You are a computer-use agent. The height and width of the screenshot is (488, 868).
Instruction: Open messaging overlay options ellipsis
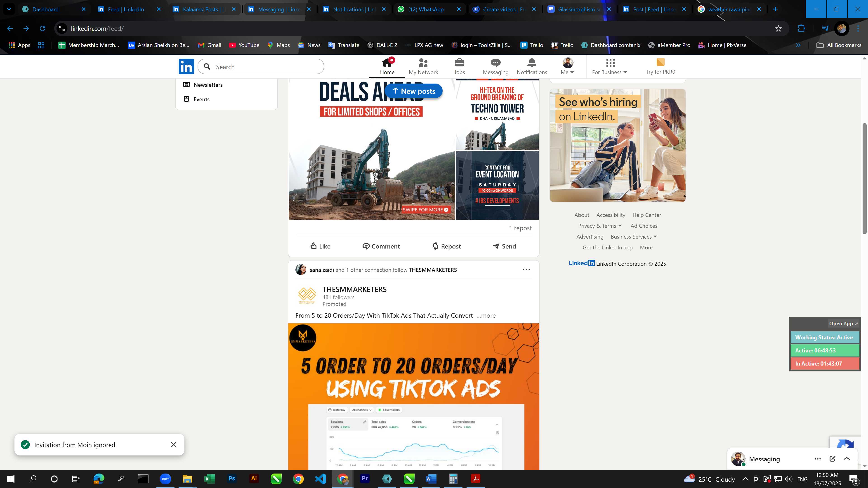tap(817, 459)
